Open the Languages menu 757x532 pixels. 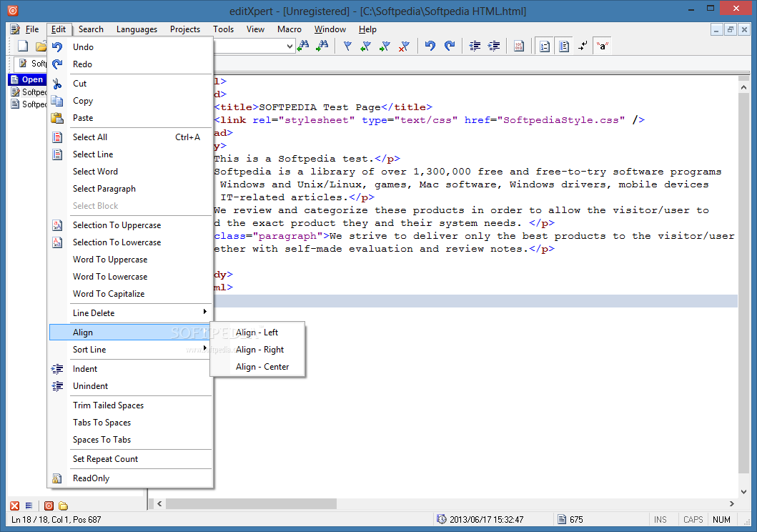[137, 29]
